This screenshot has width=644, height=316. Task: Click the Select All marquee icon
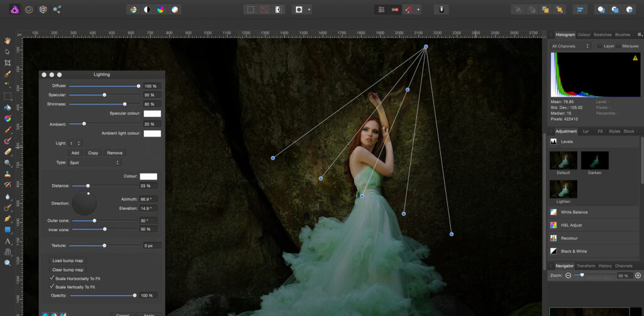click(x=250, y=9)
